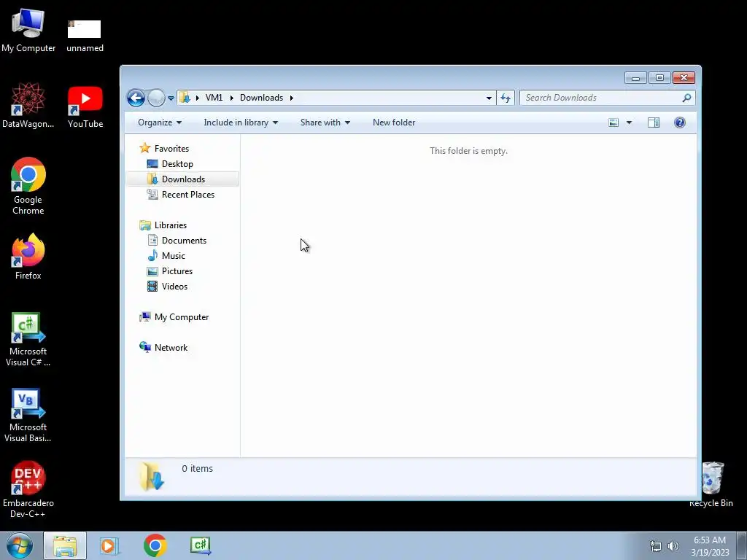Go back with the Explorer back arrow
The height and width of the screenshot is (560, 747).
[136, 98]
